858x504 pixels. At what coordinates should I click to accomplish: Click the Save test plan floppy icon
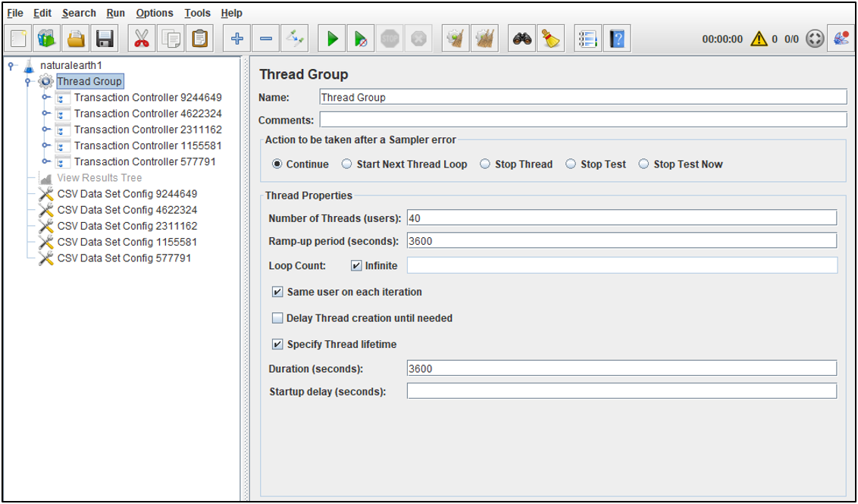(x=105, y=39)
